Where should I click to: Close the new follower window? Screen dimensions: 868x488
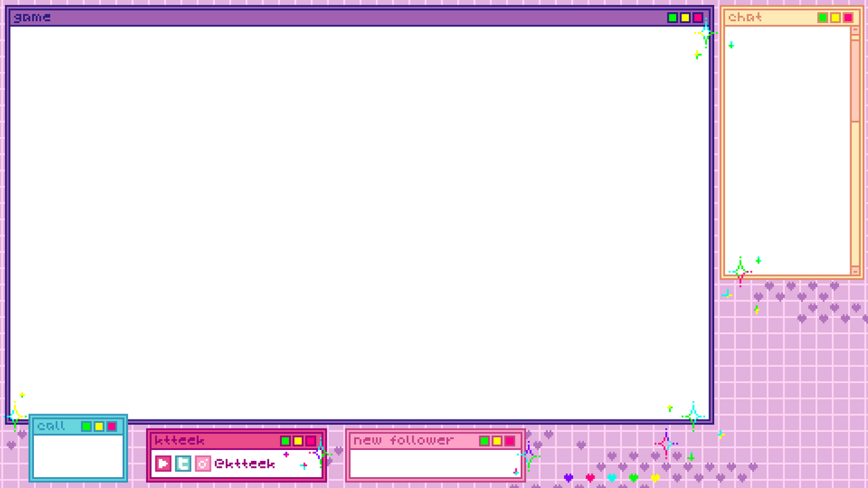click(510, 441)
